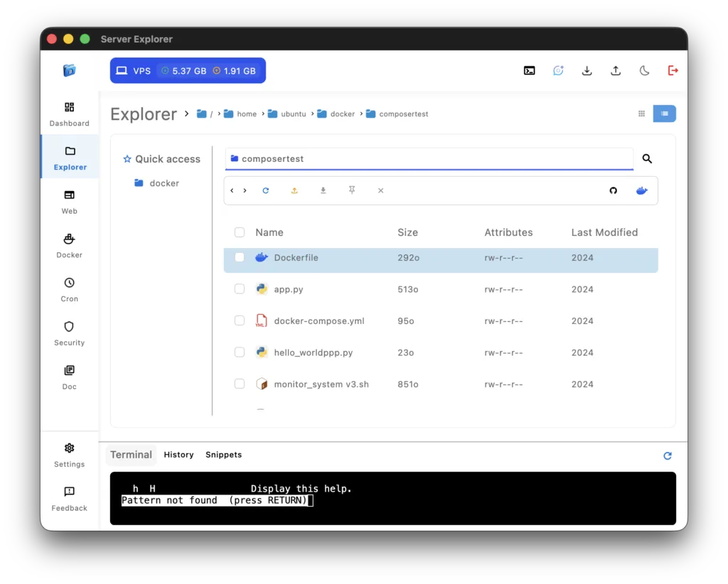The width and height of the screenshot is (728, 584).
Task: Open the Feedback panel
Action: tap(69, 499)
